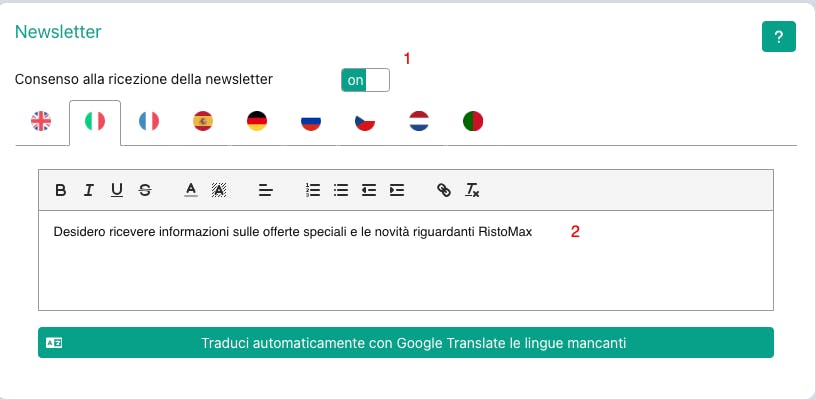
Task: Increase the text indent
Action: pos(397,190)
